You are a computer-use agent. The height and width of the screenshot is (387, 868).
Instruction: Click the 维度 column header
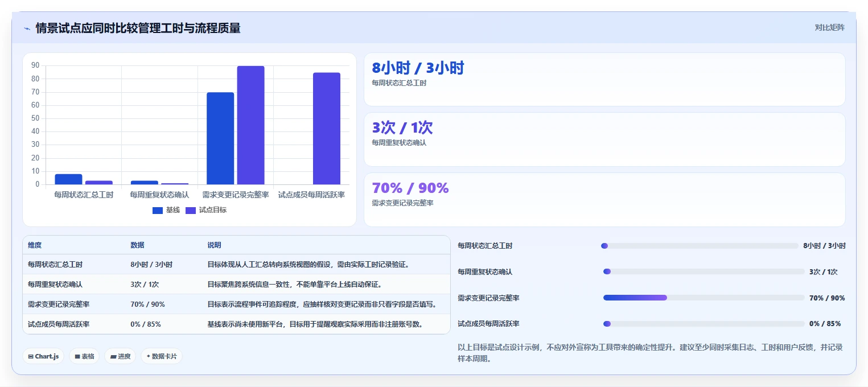click(35, 245)
